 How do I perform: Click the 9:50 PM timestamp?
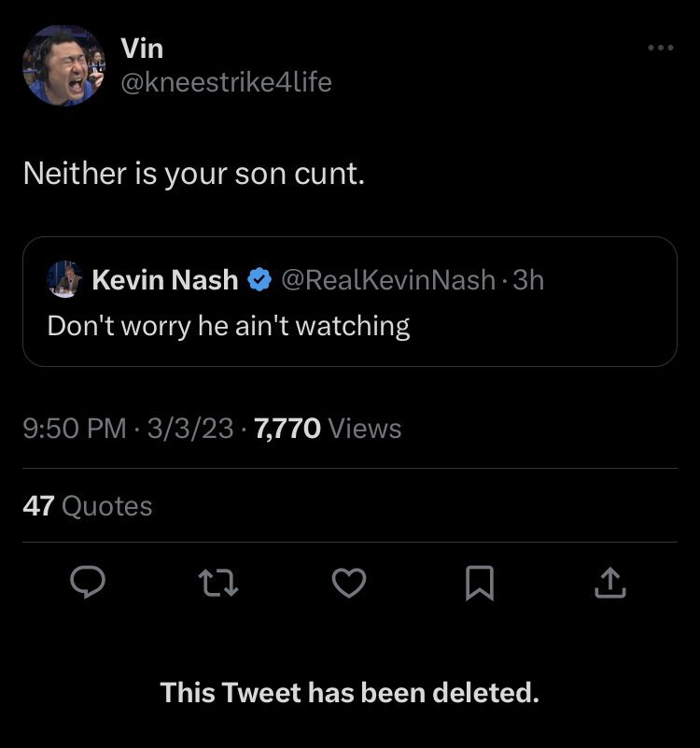click(x=75, y=429)
